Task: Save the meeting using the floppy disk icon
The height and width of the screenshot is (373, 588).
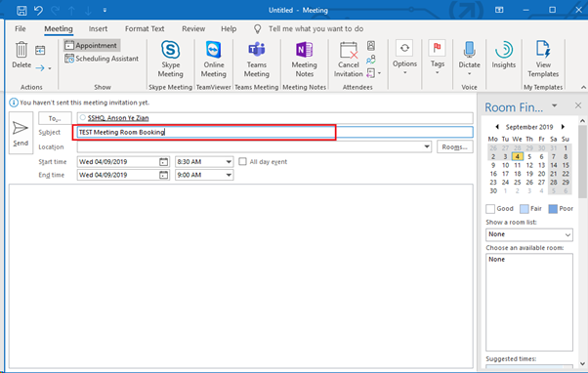Action: pos(21,10)
